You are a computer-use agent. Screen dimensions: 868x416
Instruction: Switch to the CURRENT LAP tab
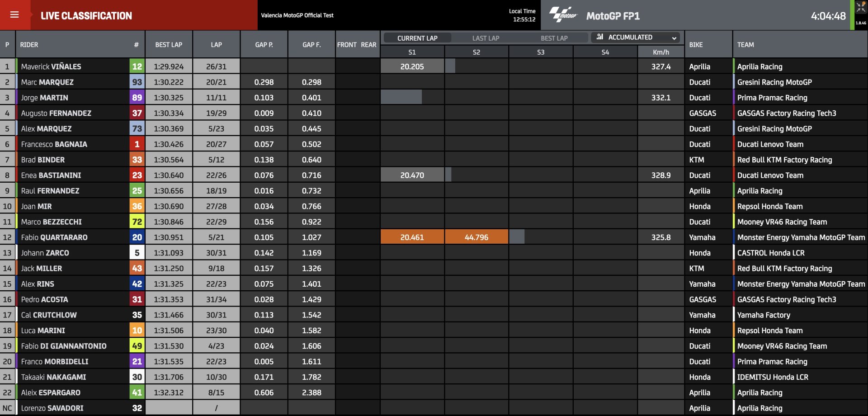click(x=417, y=38)
